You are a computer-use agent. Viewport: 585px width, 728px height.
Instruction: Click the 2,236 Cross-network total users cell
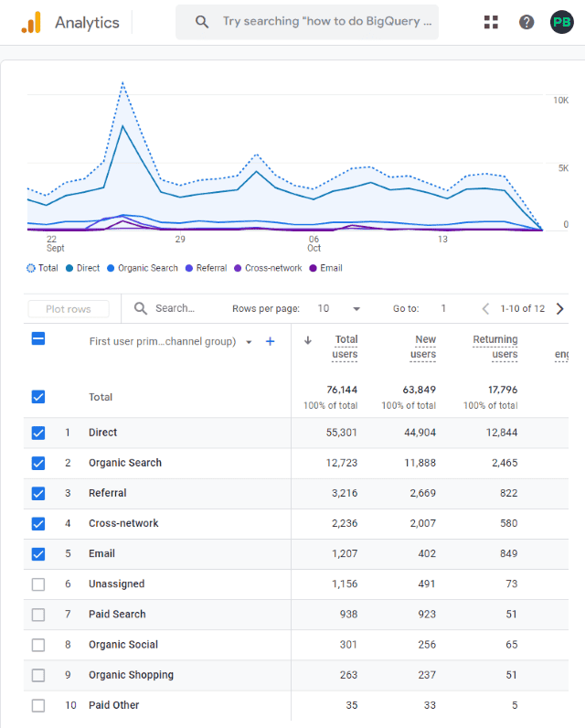coord(345,523)
